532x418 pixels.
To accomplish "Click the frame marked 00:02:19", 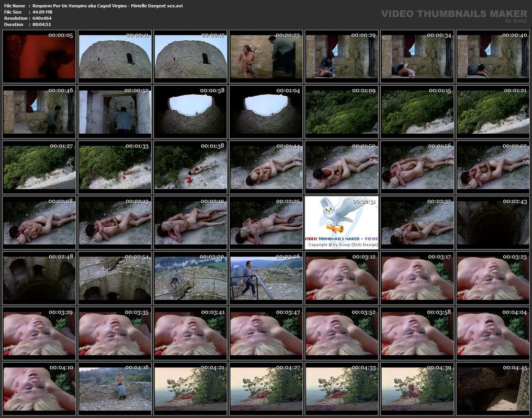I will [x=191, y=223].
